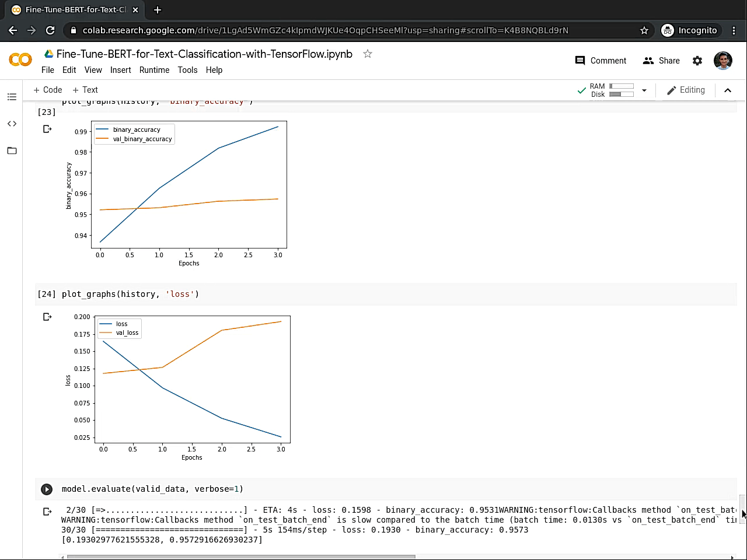This screenshot has width=747, height=560.
Task: Collapse sections using the toolbar chevron
Action: 728,90
